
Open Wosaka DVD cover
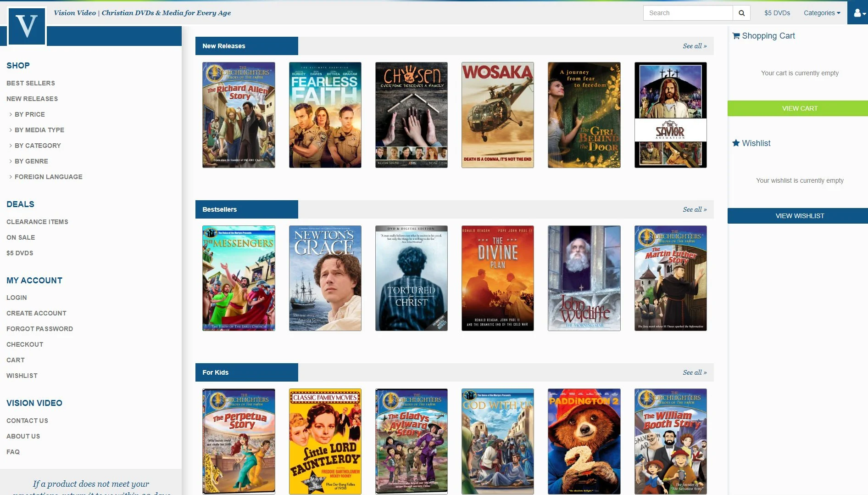coord(497,115)
